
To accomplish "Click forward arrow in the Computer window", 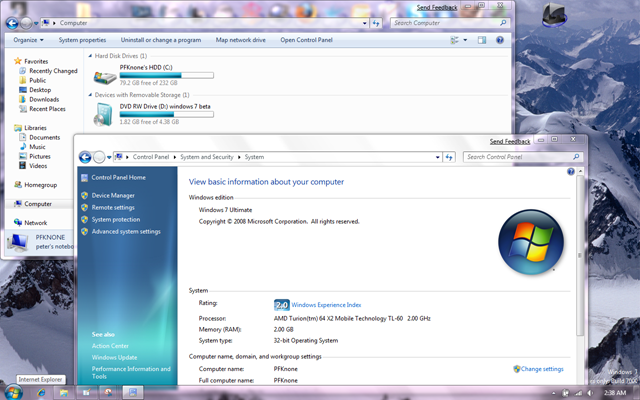I will pyautogui.click(x=26, y=23).
